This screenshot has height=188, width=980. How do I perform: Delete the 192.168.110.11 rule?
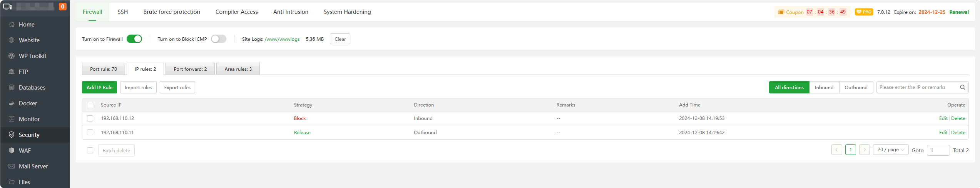(958, 133)
